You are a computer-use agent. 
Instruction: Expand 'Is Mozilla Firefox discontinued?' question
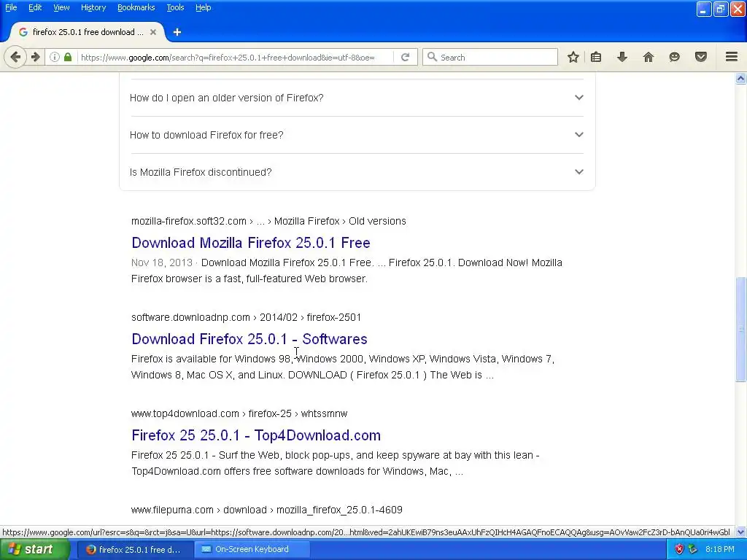357,172
